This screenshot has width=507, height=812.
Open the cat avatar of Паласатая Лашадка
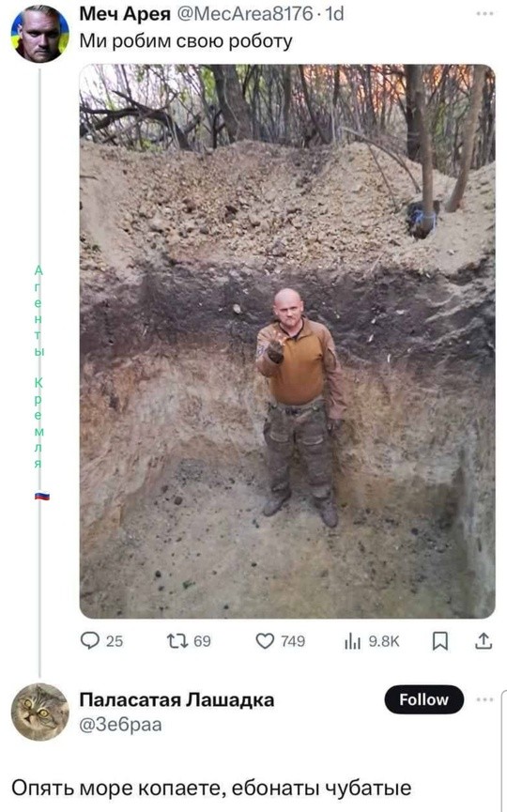(39, 712)
